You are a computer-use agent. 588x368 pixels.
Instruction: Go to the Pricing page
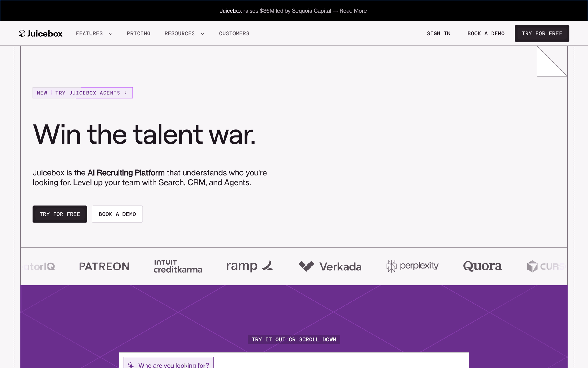pos(139,33)
